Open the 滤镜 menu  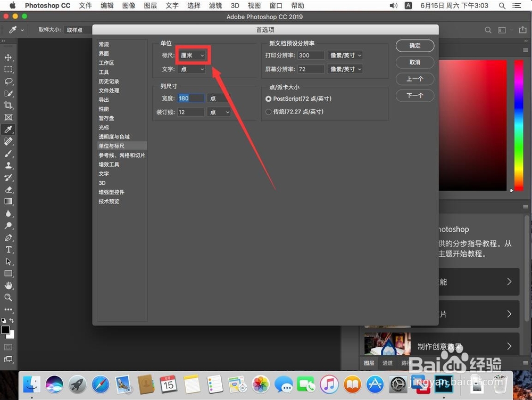pyautogui.click(x=215, y=5)
